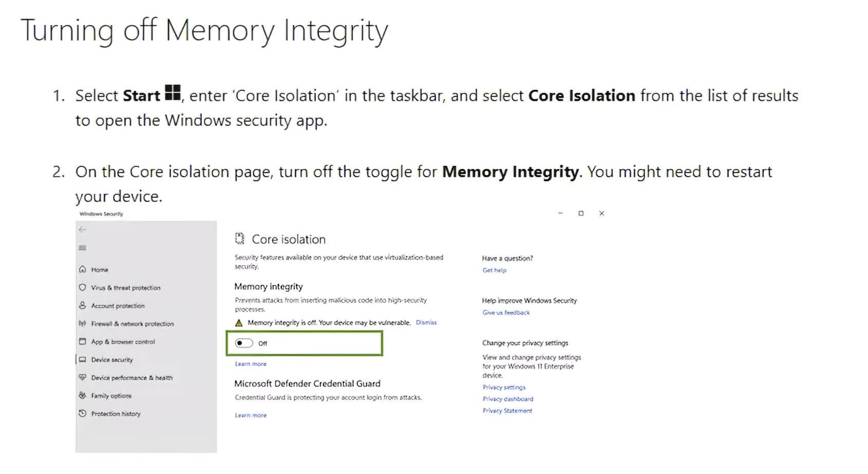
Task: Select the Device performance & health heart icon
Action: pos(82,377)
